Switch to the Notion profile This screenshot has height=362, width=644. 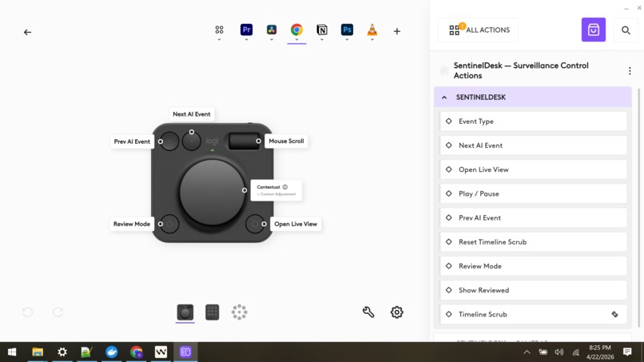pyautogui.click(x=322, y=30)
